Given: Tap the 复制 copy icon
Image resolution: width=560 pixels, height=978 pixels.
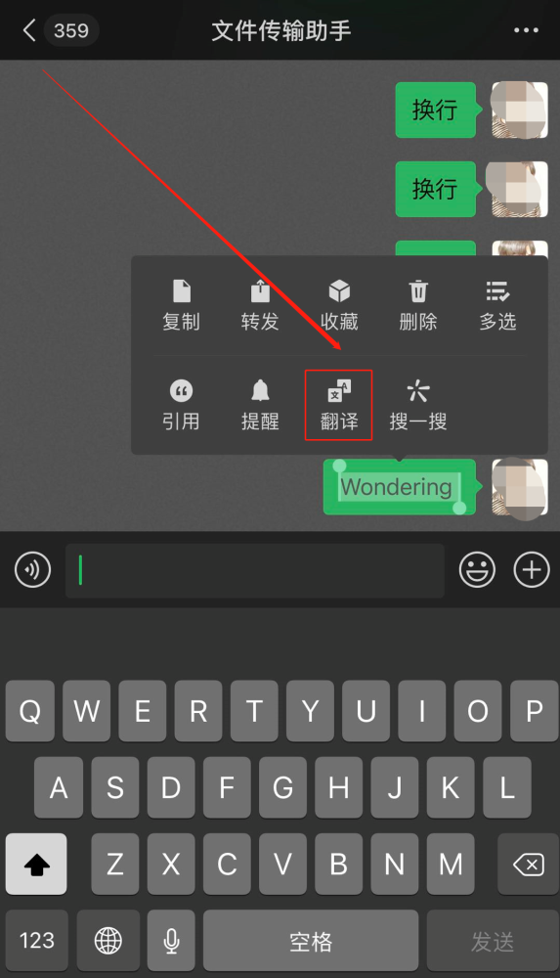Looking at the screenshot, I should [181, 305].
